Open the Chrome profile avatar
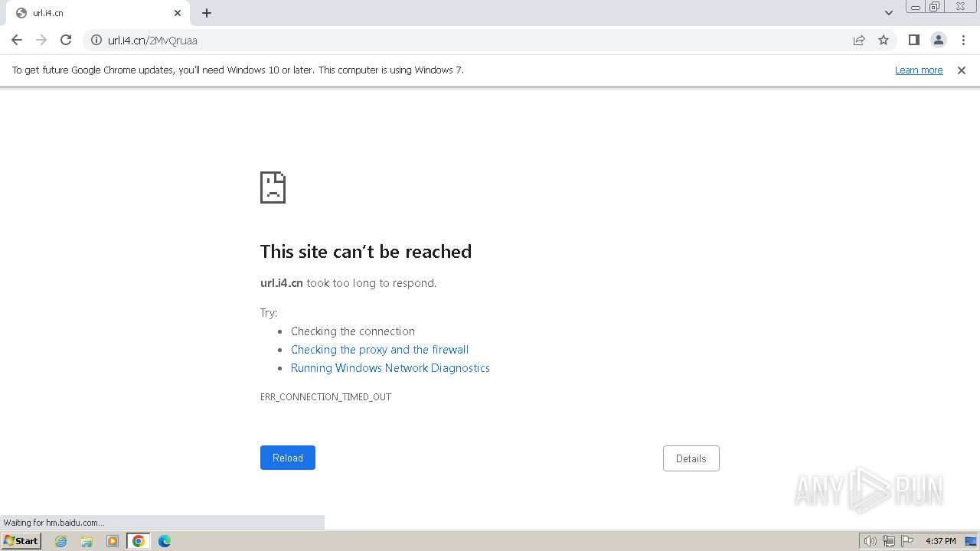Viewport: 980px width, 551px height. (939, 41)
